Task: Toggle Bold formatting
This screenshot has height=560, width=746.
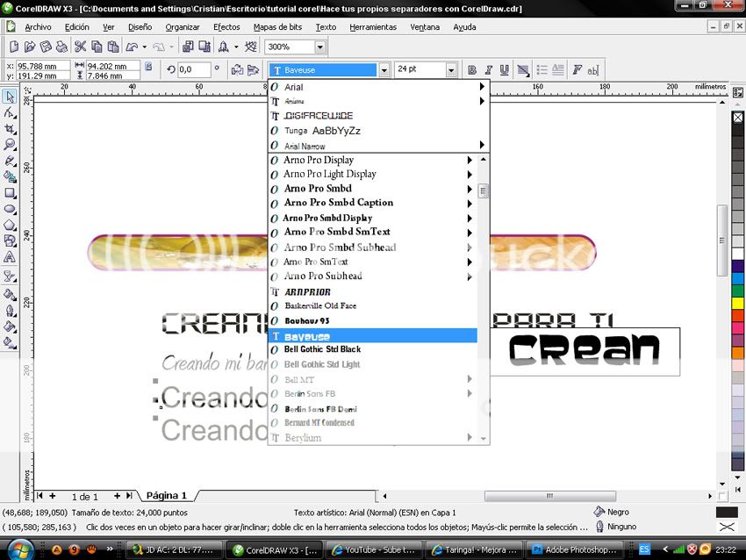Action: pyautogui.click(x=472, y=70)
